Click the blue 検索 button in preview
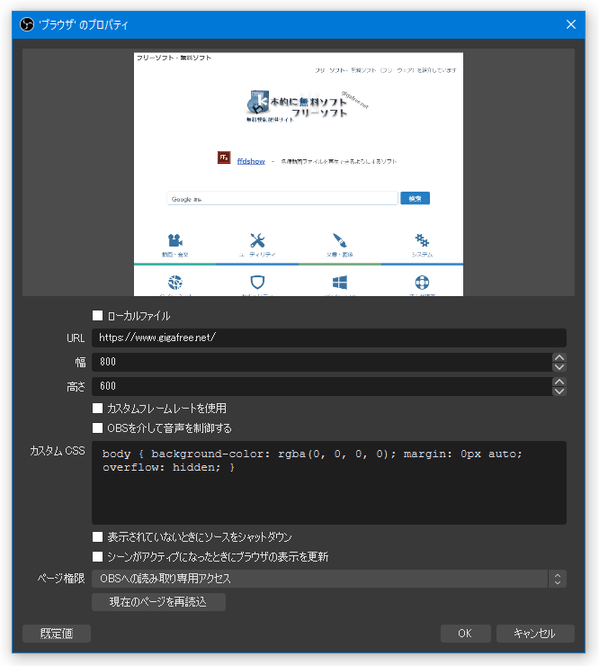Image resolution: width=599 pixels, height=666 pixels. click(x=415, y=198)
